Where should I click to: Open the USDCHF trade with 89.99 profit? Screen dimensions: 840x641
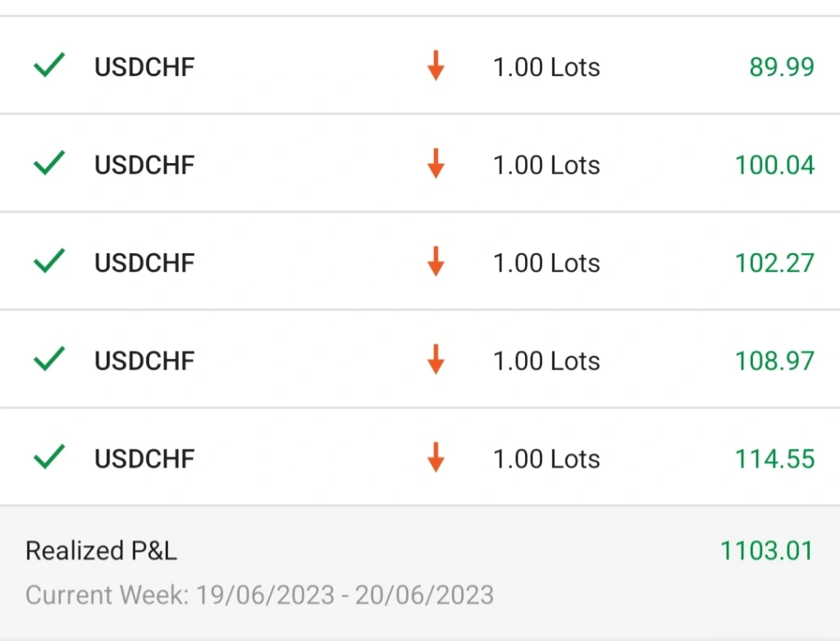(x=420, y=66)
